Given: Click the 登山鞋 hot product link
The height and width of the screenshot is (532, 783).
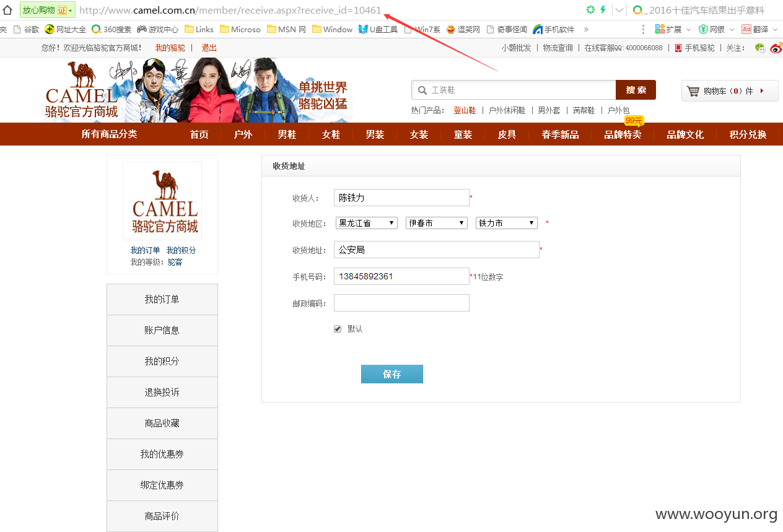Looking at the screenshot, I should coord(465,110).
